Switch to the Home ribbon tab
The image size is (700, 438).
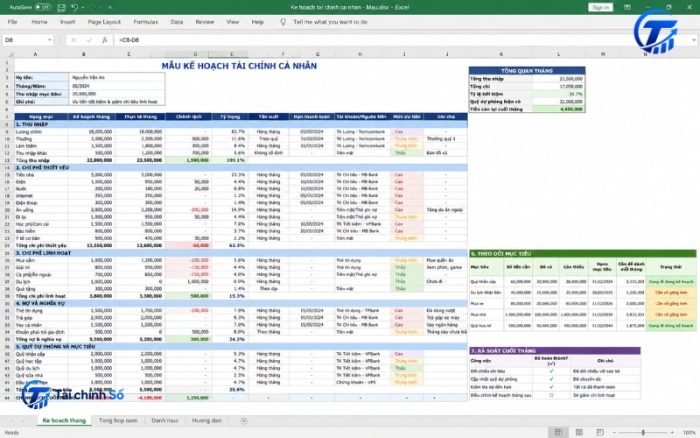tap(39, 22)
